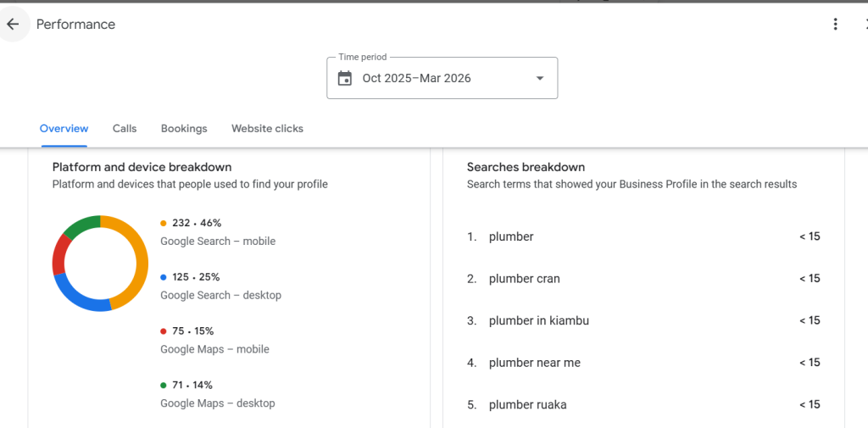The height and width of the screenshot is (428, 868).
Task: Click the orange Google Search mobile dot
Action: click(x=164, y=224)
